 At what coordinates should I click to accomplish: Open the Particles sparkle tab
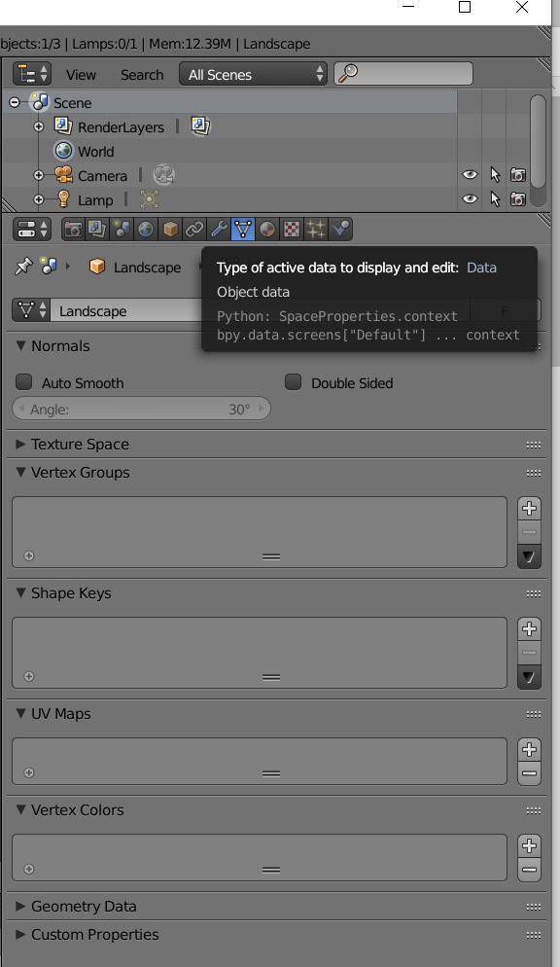[316, 230]
